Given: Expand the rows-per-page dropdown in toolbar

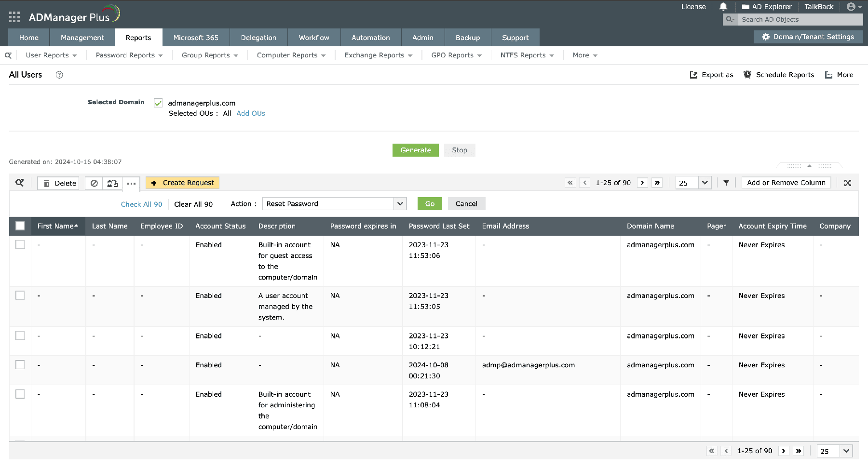Looking at the screenshot, I should pyautogui.click(x=705, y=183).
